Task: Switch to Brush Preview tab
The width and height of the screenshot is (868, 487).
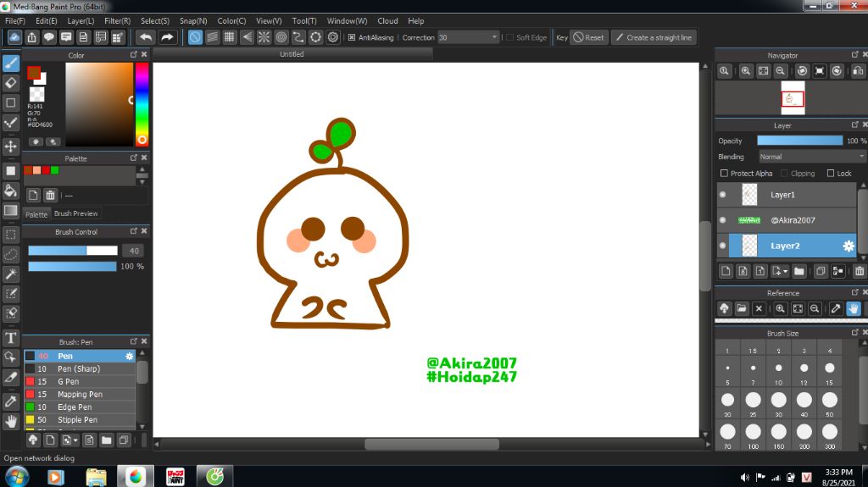Action: (75, 213)
